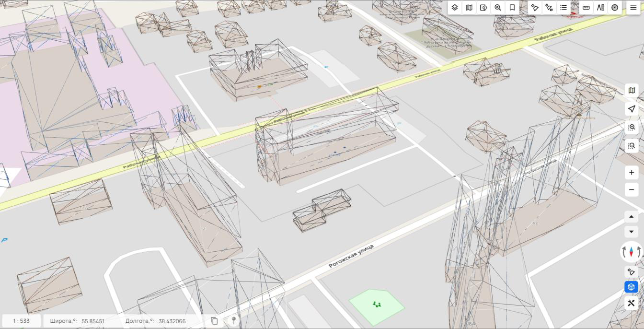This screenshot has width=644, height=329.
Task: Select the ruler measurement tool
Action: click(x=586, y=8)
